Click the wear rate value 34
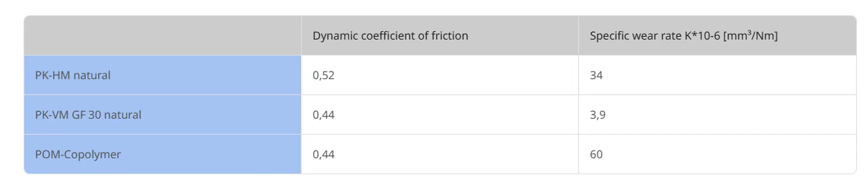 [x=596, y=75]
